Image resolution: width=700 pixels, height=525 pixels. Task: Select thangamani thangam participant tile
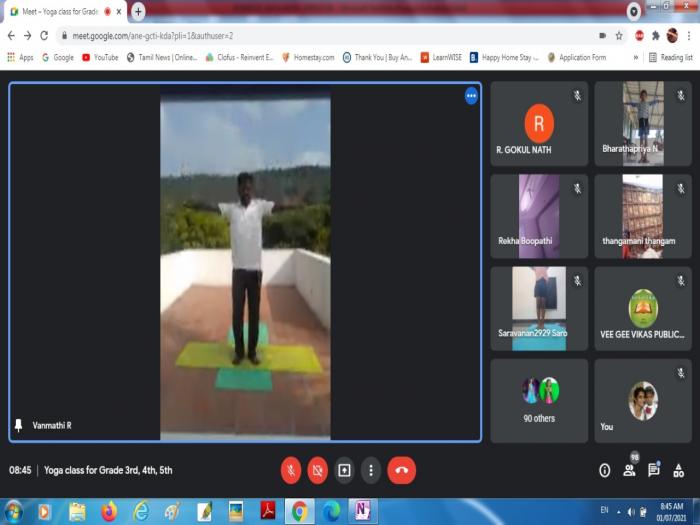[643, 216]
